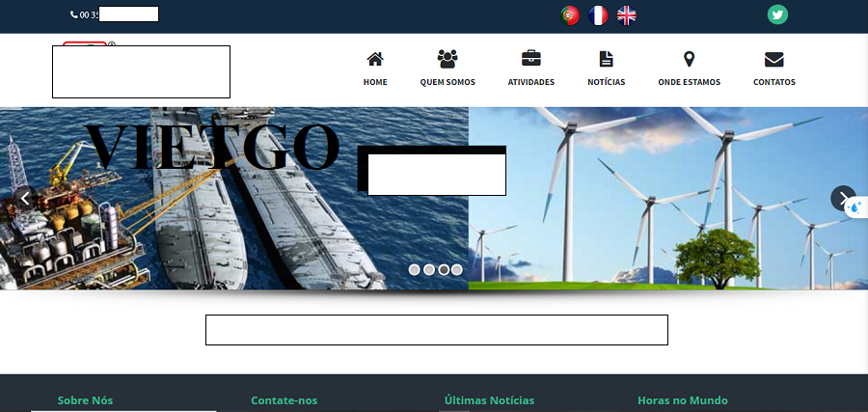Click the Sobre Nós footer heading

tap(85, 400)
